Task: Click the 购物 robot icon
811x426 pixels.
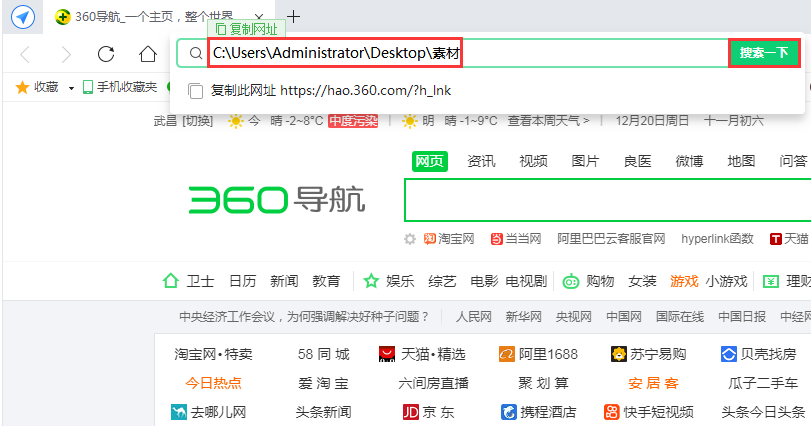Action: click(x=571, y=281)
